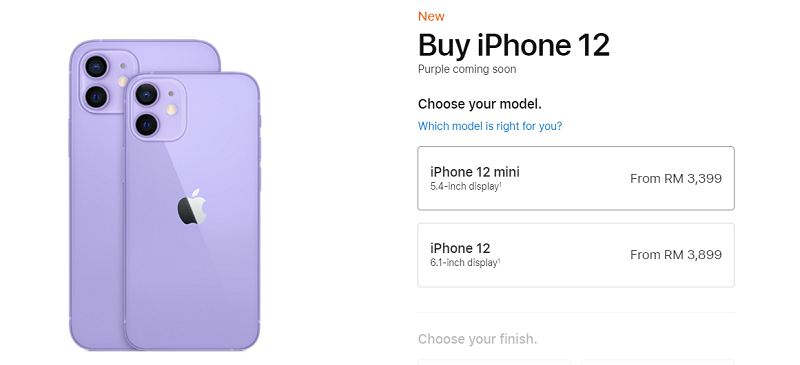Click the Apple logo on the front iPhone

pyautogui.click(x=192, y=206)
